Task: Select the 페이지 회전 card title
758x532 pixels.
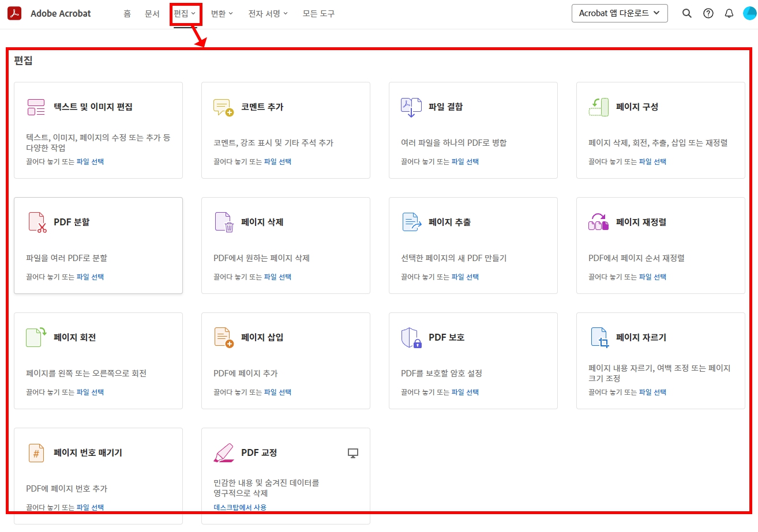Action: [x=75, y=337]
